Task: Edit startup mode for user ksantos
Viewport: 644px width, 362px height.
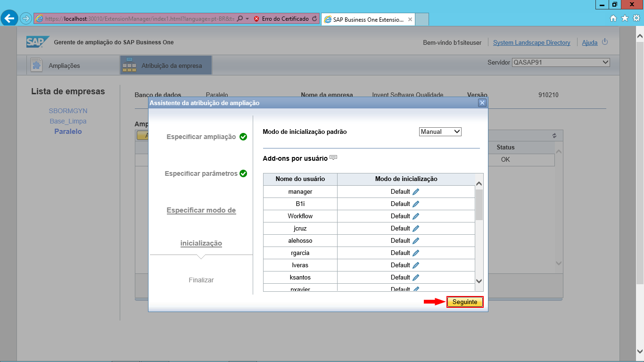Action: pos(415,278)
